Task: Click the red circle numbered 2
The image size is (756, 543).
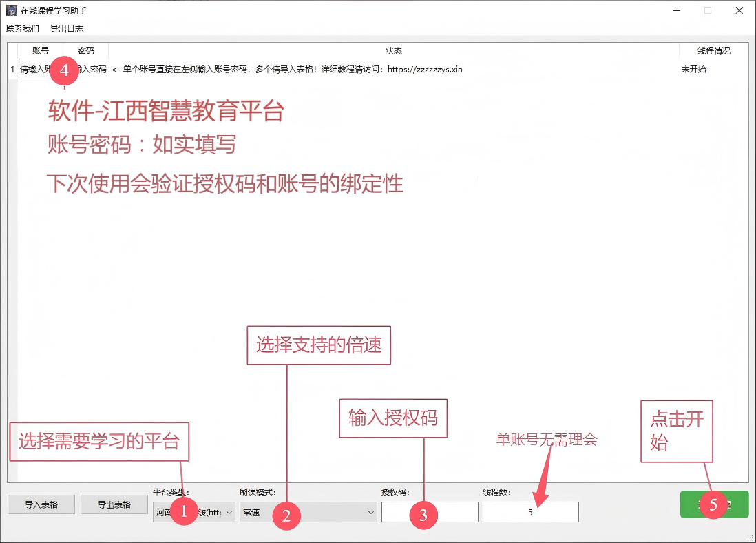Action: point(286,514)
